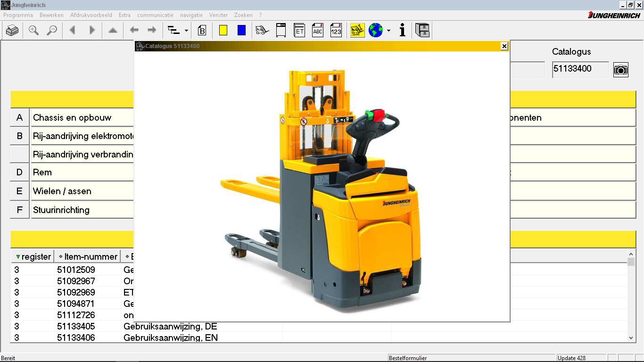
Task: Click the ABC search document icon
Action: point(318,31)
